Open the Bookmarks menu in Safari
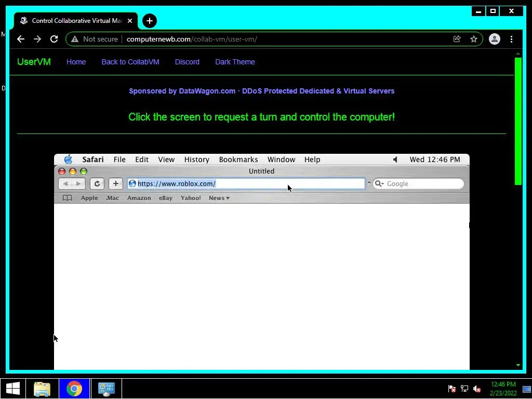532x399 pixels. tap(238, 159)
